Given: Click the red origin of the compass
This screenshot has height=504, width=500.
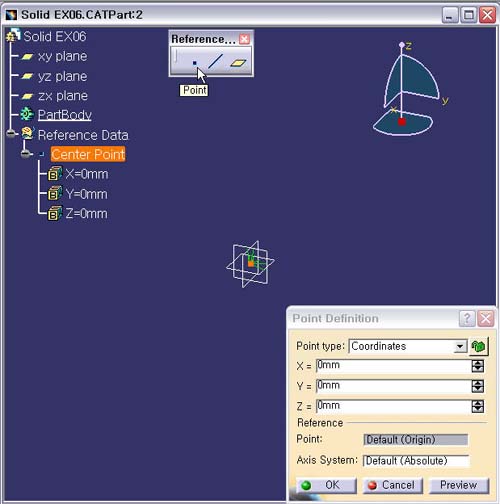Looking at the screenshot, I should pyautogui.click(x=402, y=121).
